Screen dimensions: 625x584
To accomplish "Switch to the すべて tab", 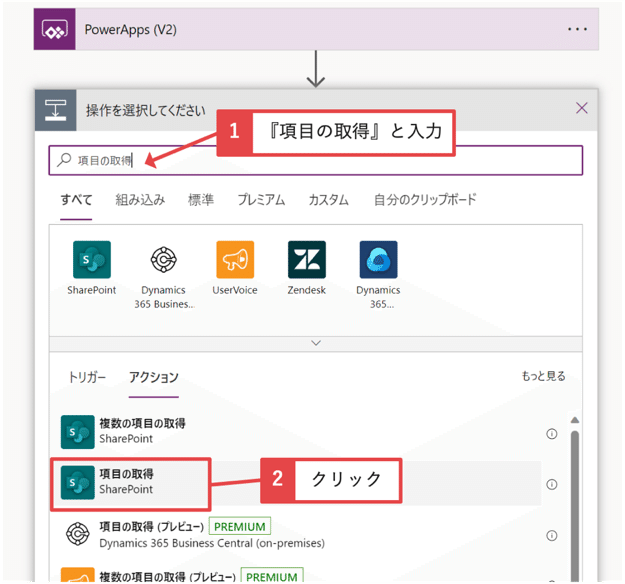I will (x=76, y=199).
